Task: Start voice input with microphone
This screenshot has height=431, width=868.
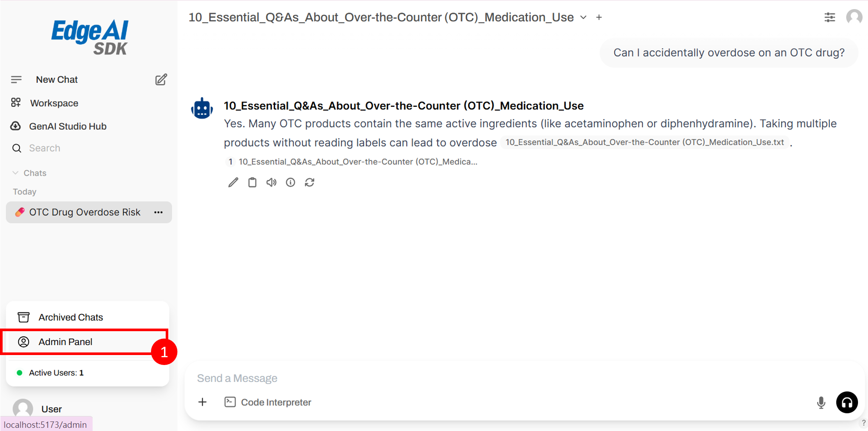Action: coord(821,402)
